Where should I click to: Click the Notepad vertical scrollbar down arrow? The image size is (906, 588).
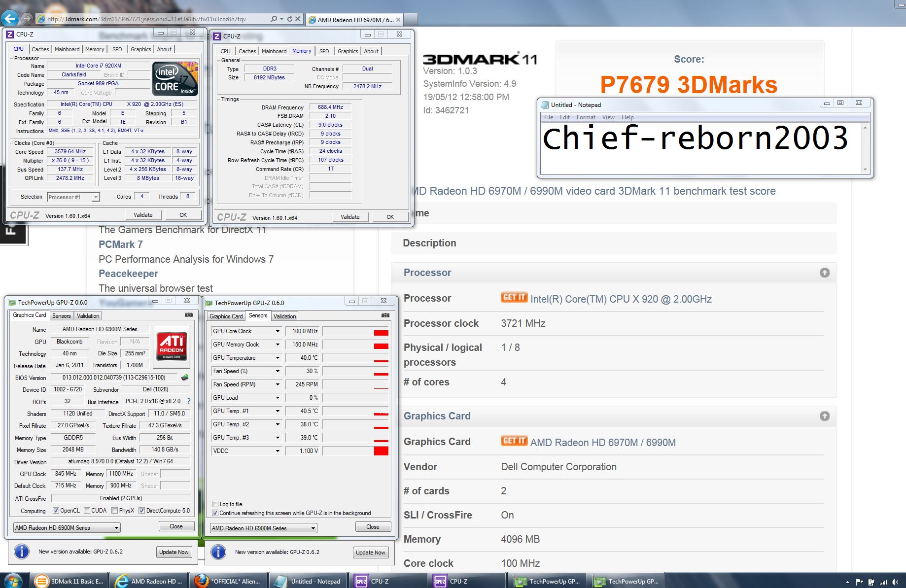pos(865,170)
